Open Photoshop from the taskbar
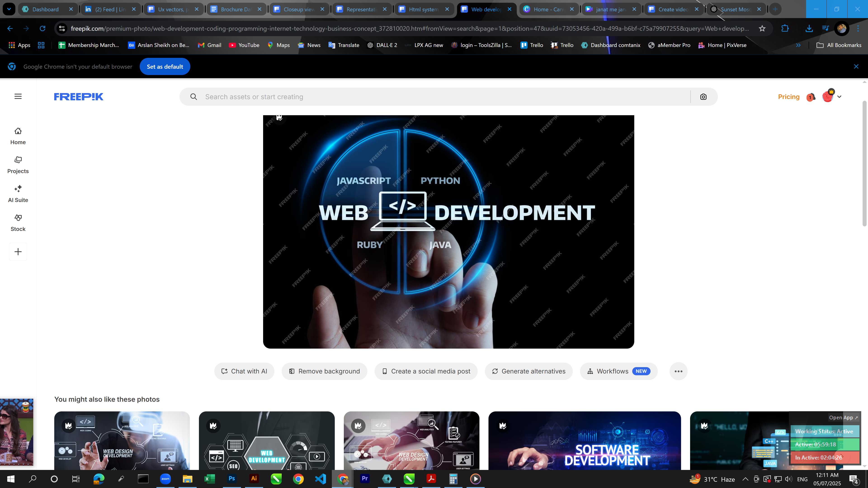The image size is (868, 488). point(231,479)
